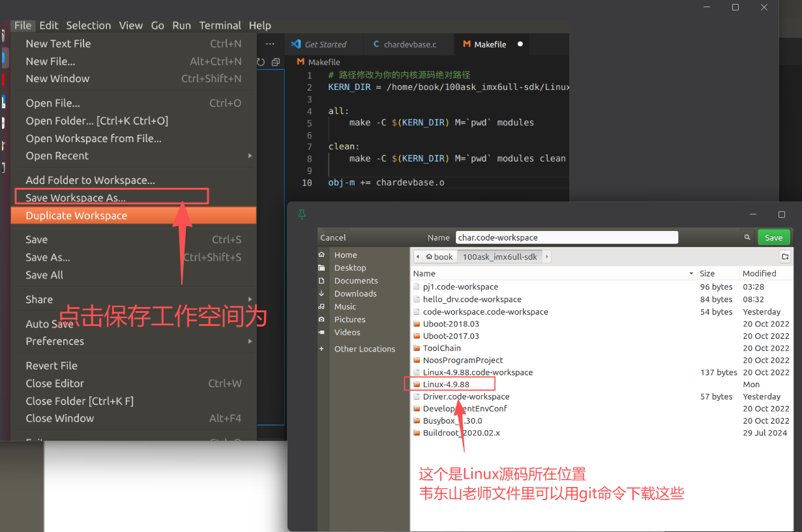Click the Desktop folder icon in sidebar
Image resolution: width=802 pixels, height=532 pixels.
point(321,268)
